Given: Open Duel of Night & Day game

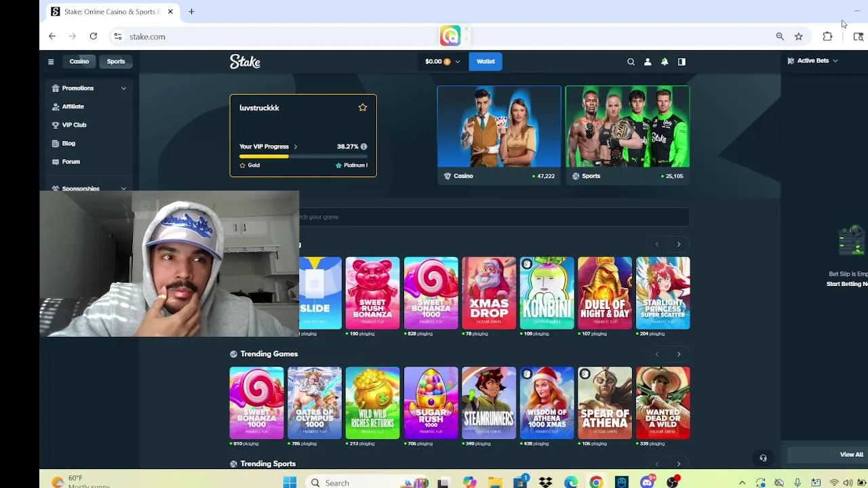Looking at the screenshot, I should point(605,293).
